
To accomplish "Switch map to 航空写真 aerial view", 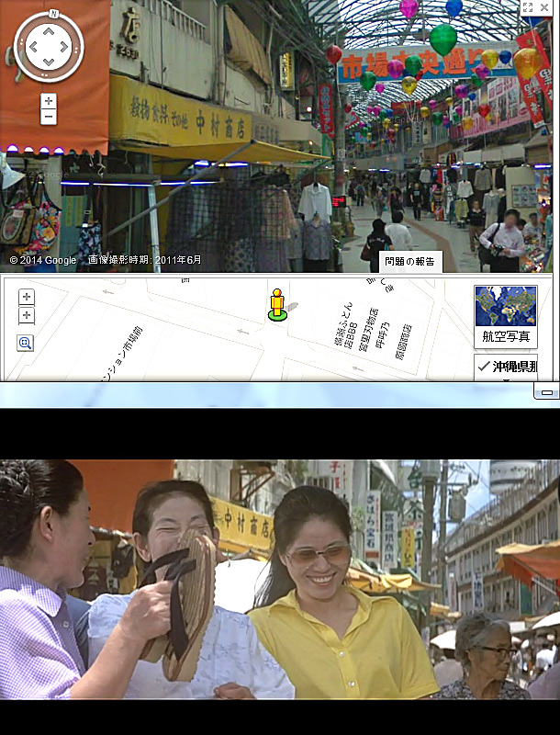I will [x=506, y=316].
